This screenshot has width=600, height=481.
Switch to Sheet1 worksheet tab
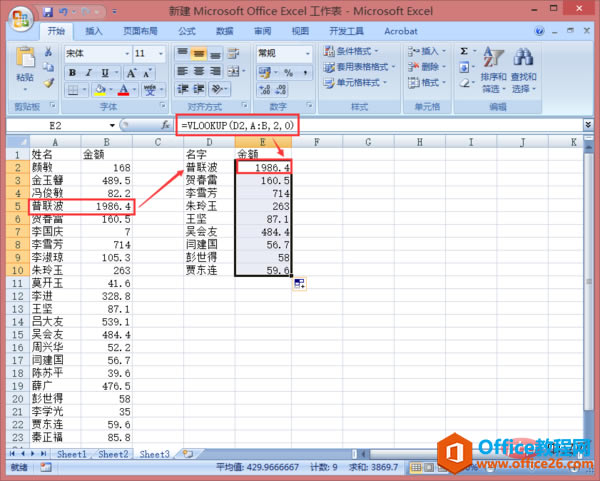click(x=72, y=454)
